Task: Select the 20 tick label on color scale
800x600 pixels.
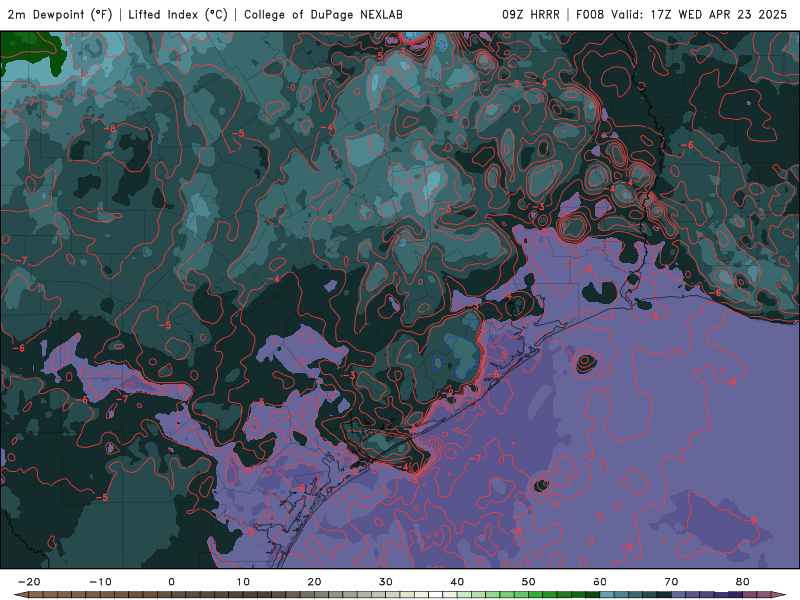Action: pos(314,582)
